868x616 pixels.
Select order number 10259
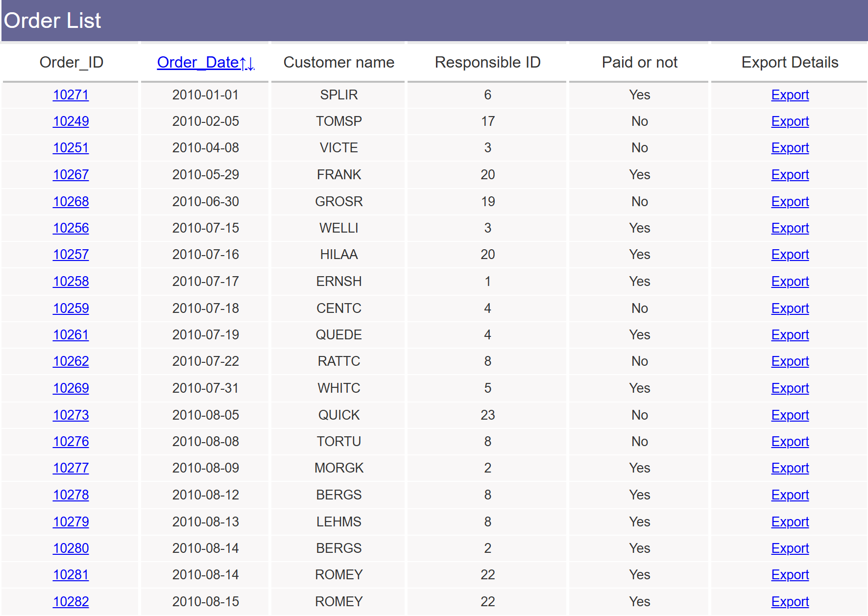71,308
